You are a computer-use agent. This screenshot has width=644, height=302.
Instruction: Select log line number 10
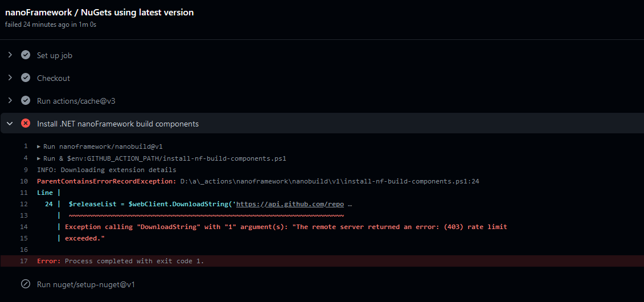(x=24, y=181)
